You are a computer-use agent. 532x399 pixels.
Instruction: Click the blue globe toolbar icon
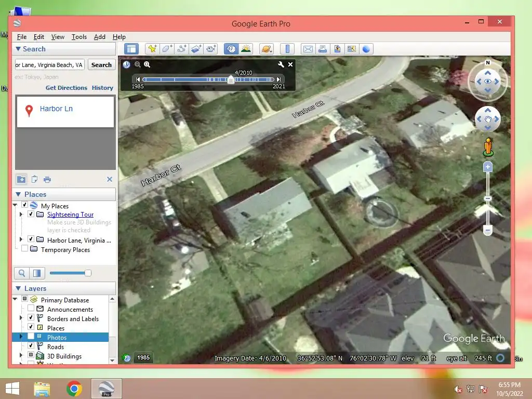[x=366, y=49]
